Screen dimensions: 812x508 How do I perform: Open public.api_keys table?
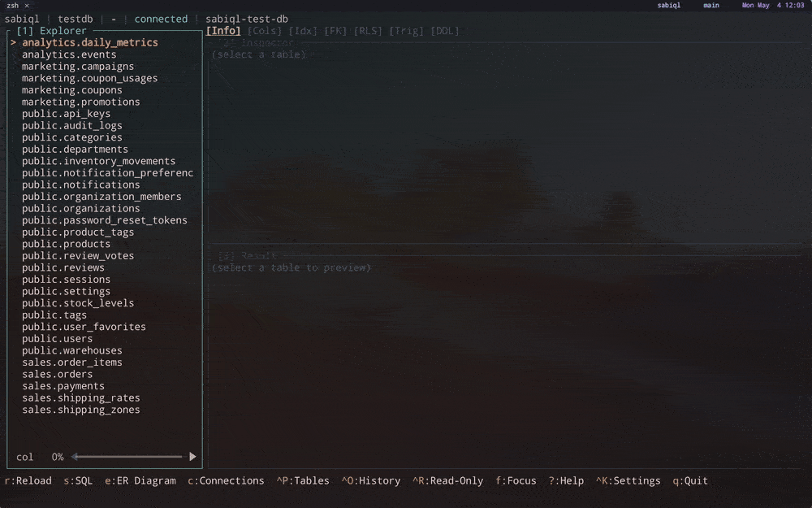tap(66, 114)
